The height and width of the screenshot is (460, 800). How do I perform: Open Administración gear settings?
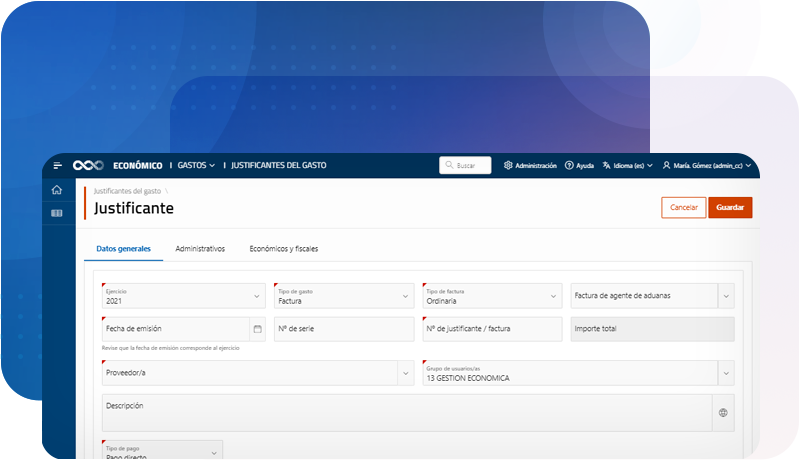pyautogui.click(x=530, y=165)
